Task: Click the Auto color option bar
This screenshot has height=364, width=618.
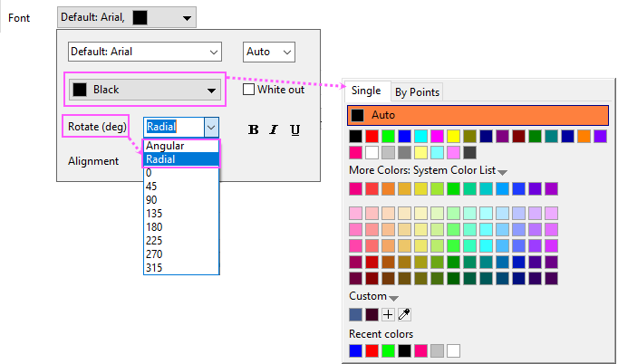Action: (478, 115)
